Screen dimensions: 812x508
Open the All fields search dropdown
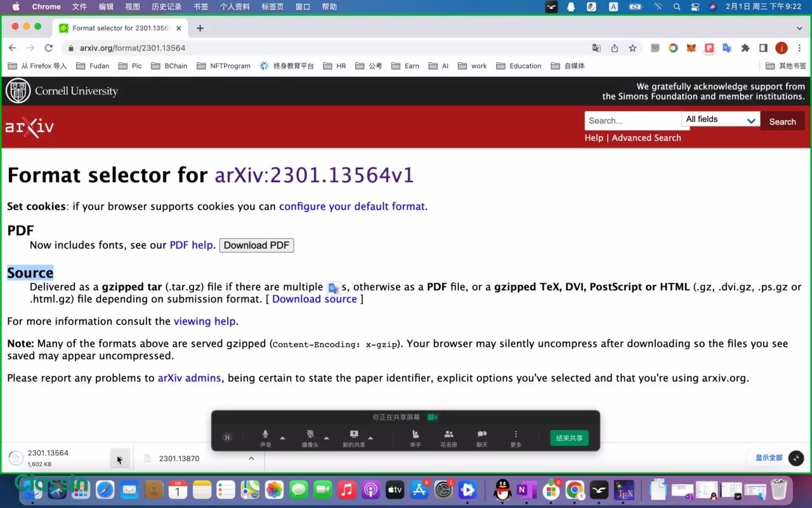(x=721, y=119)
